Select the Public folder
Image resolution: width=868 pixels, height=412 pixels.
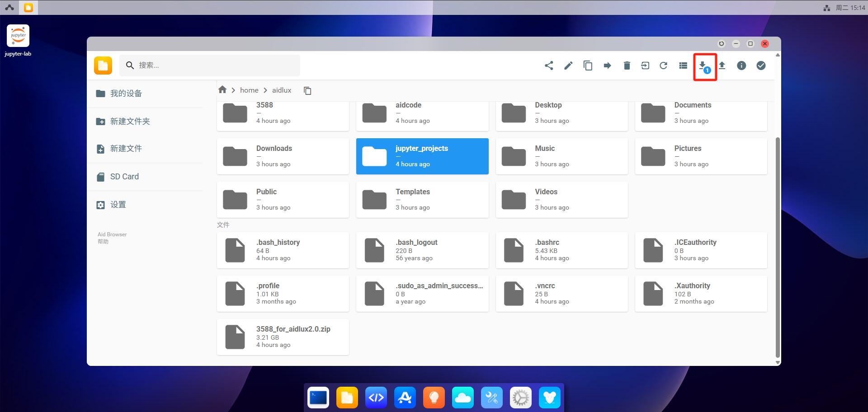point(283,200)
